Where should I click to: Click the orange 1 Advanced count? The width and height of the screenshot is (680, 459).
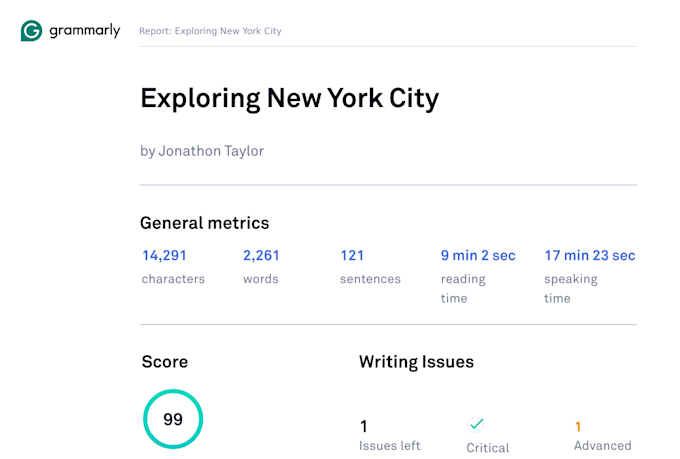click(x=578, y=427)
